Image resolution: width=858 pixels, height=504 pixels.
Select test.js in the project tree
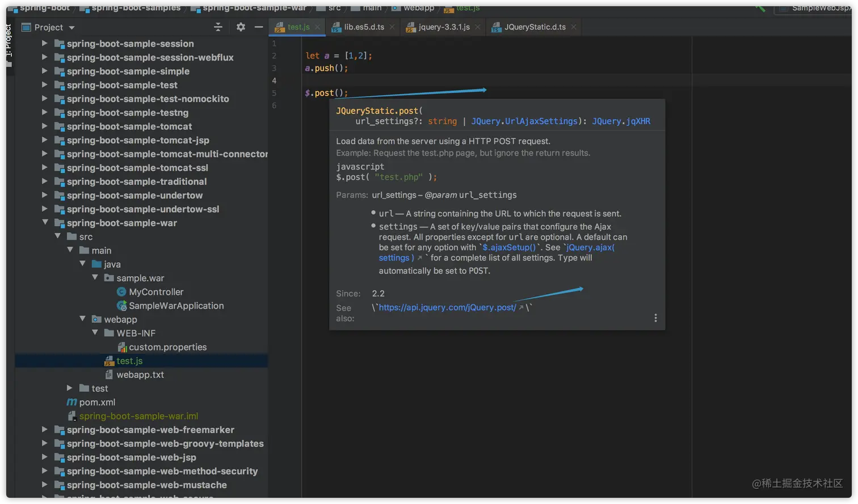(129, 361)
